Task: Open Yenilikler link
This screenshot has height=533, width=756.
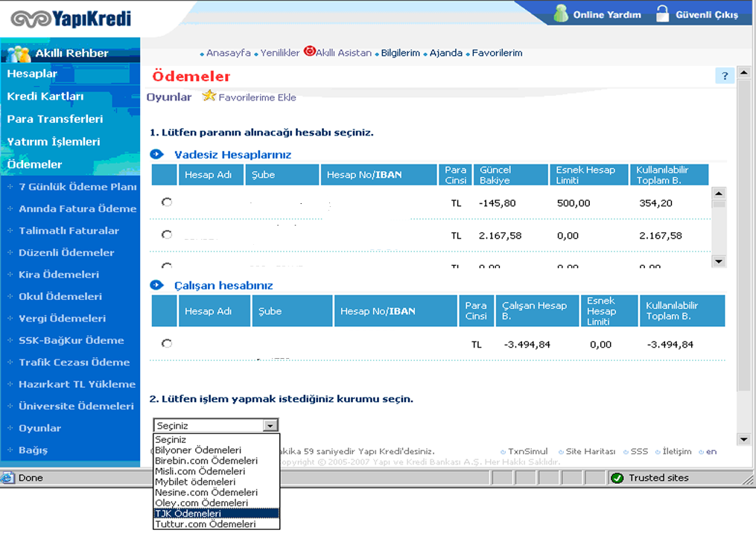Action: click(x=280, y=53)
